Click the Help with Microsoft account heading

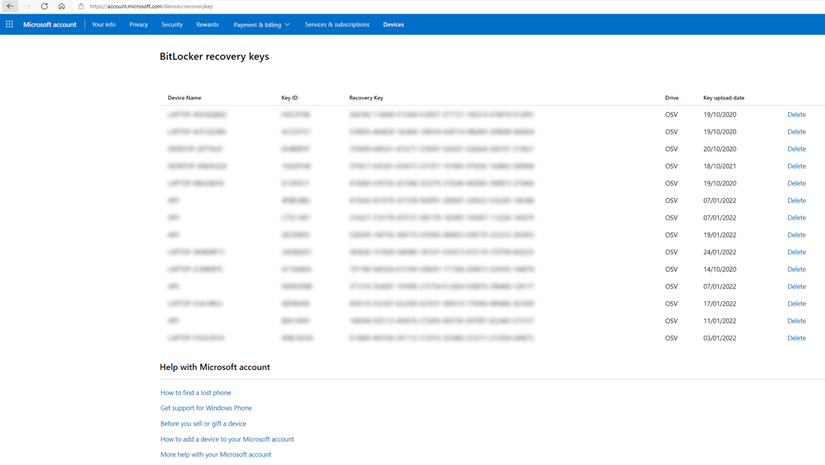pos(215,367)
